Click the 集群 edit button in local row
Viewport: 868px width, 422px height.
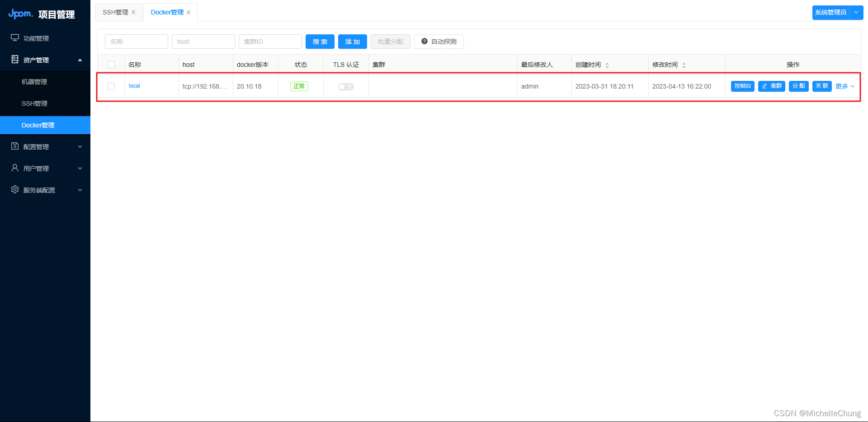(x=772, y=86)
